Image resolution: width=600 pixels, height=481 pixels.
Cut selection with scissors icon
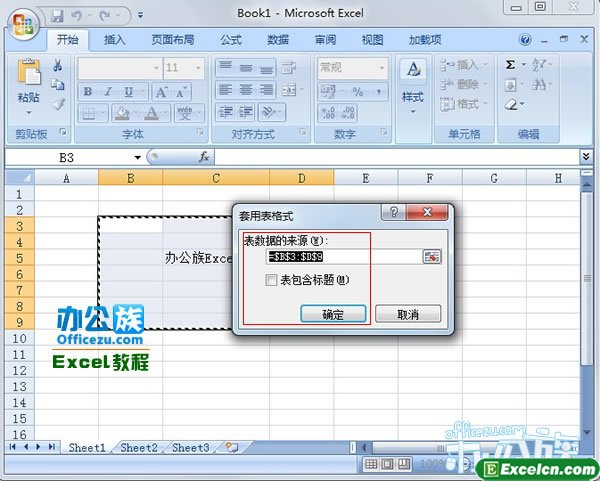point(58,65)
